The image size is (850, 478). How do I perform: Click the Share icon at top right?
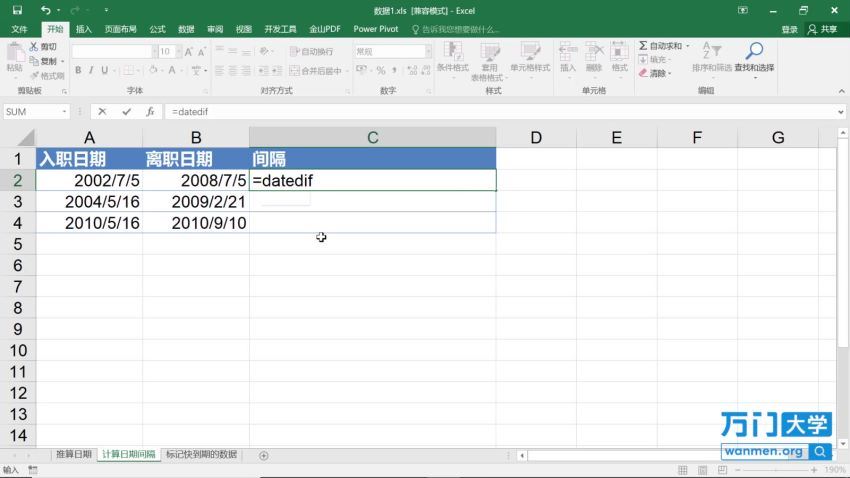(x=826, y=29)
